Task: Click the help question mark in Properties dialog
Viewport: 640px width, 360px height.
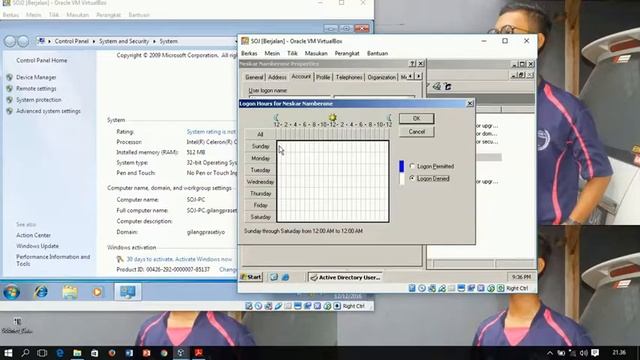Action: coord(412,64)
